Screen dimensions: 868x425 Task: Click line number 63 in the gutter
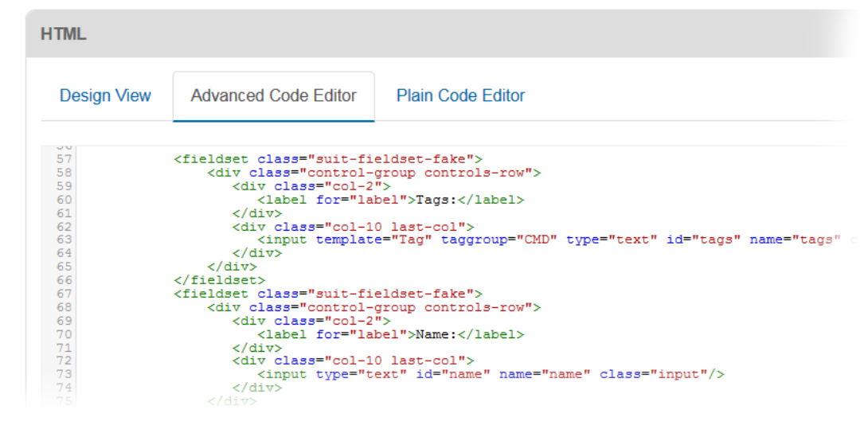click(x=64, y=240)
